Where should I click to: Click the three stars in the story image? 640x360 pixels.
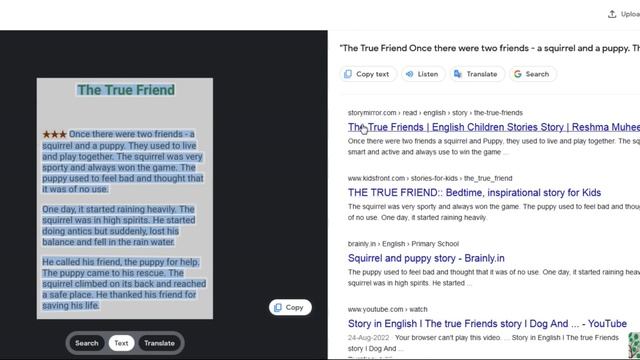pyautogui.click(x=55, y=134)
